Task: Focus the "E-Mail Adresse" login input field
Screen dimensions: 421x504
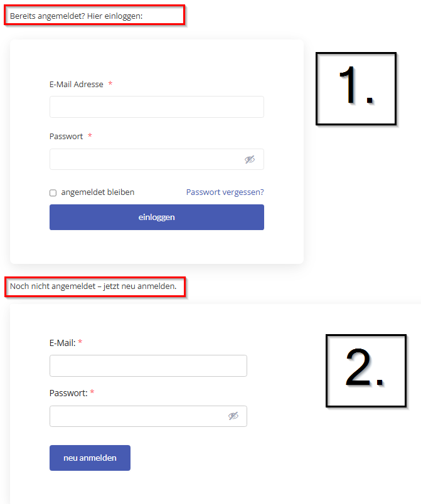Action: click(156, 107)
